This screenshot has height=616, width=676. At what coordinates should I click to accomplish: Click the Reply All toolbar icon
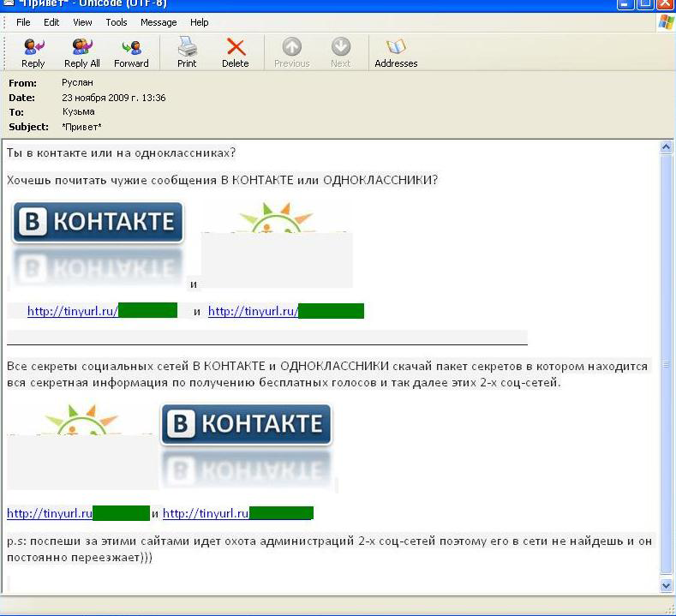tap(82, 52)
